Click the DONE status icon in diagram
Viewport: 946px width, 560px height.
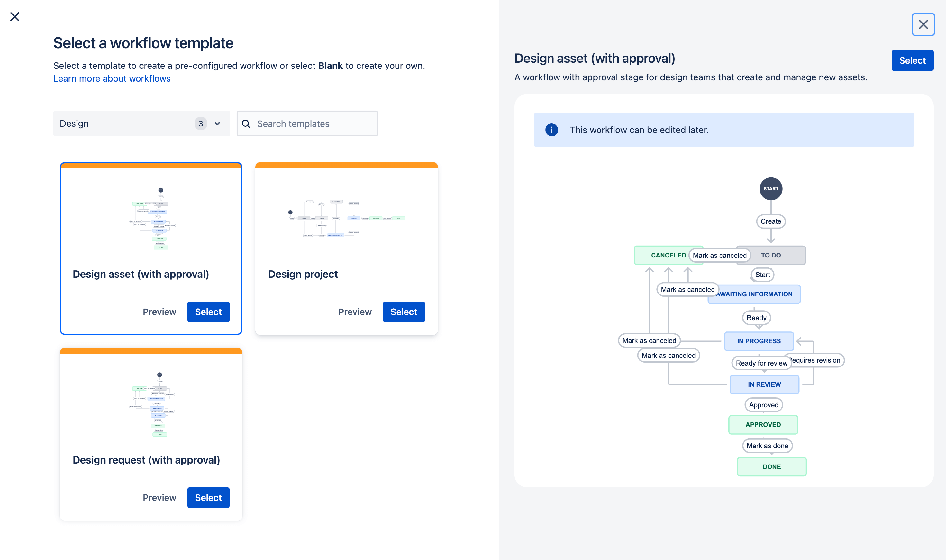pos(771,467)
